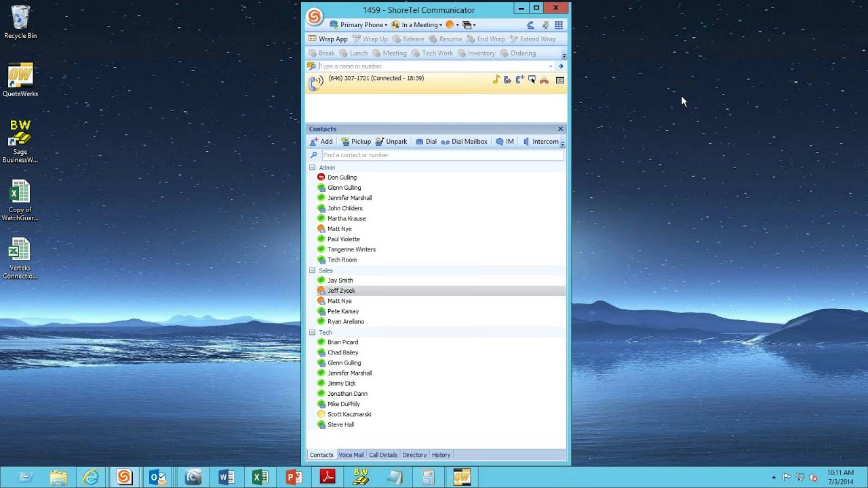The width and height of the screenshot is (868, 488).
Task: Open the In a Meeting call handling dropdown
Action: tap(417, 25)
